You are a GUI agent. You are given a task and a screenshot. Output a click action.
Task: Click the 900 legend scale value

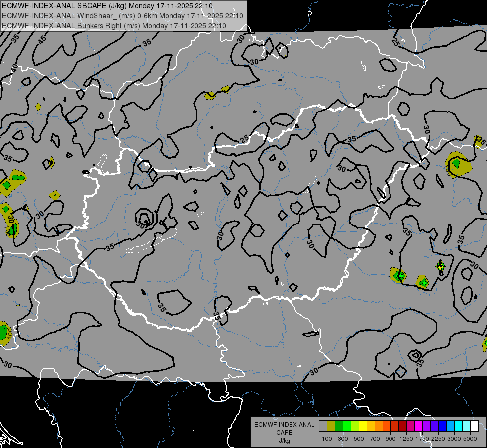click(390, 439)
